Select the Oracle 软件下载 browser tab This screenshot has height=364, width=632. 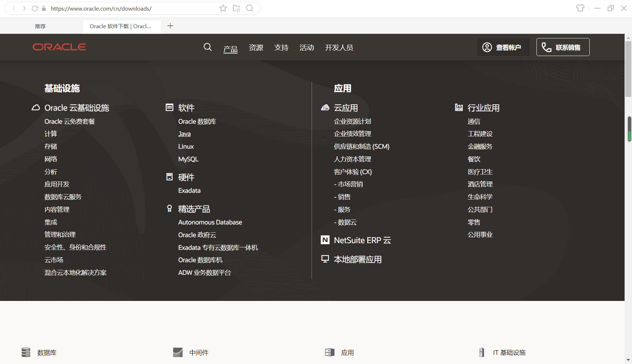click(122, 26)
